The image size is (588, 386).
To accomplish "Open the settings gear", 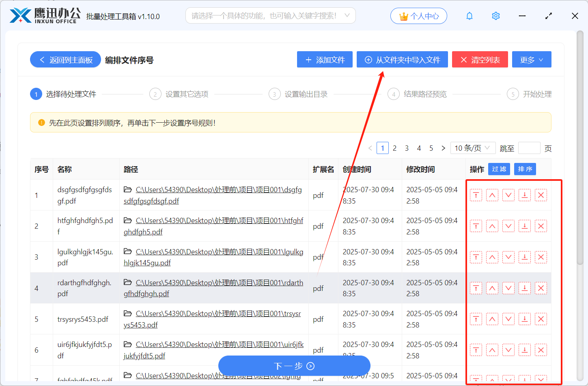I will [495, 15].
